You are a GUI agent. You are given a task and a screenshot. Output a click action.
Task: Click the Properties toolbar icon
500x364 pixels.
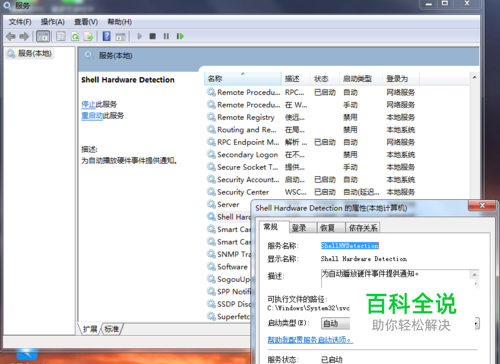61,36
